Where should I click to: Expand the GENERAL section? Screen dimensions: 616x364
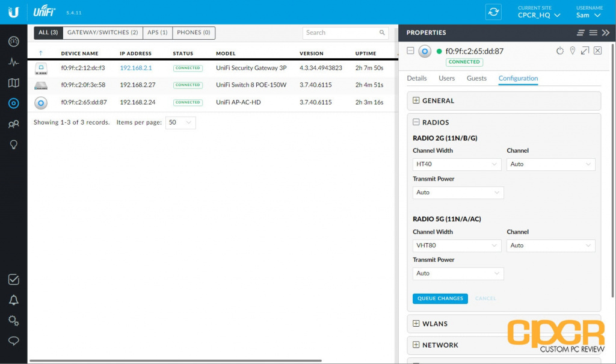pos(416,100)
